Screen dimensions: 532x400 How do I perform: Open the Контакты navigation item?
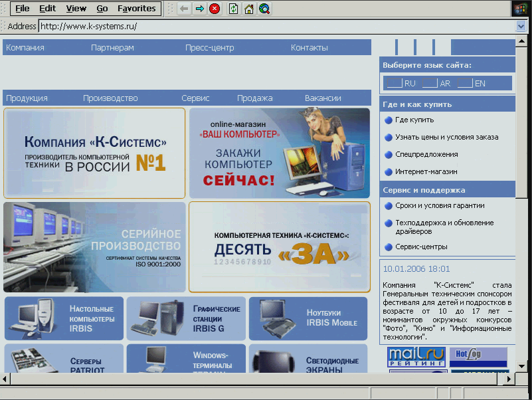click(x=309, y=48)
